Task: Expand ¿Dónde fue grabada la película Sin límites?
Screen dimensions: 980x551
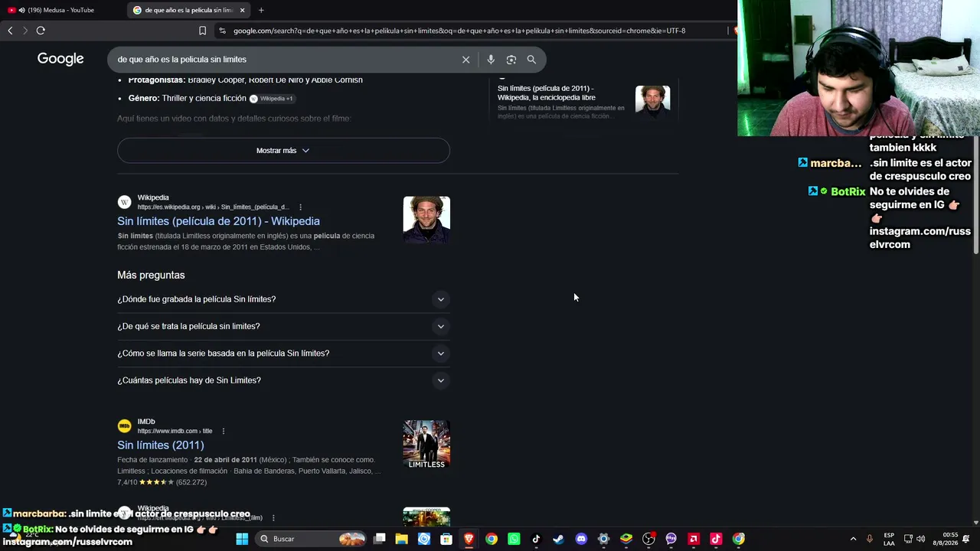Action: [x=283, y=299]
